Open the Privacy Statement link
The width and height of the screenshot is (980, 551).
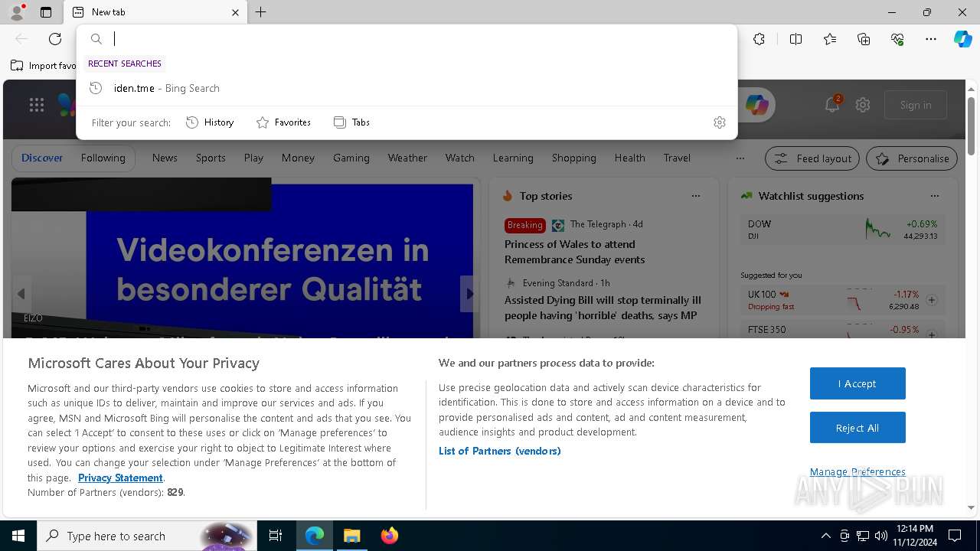pyautogui.click(x=120, y=478)
